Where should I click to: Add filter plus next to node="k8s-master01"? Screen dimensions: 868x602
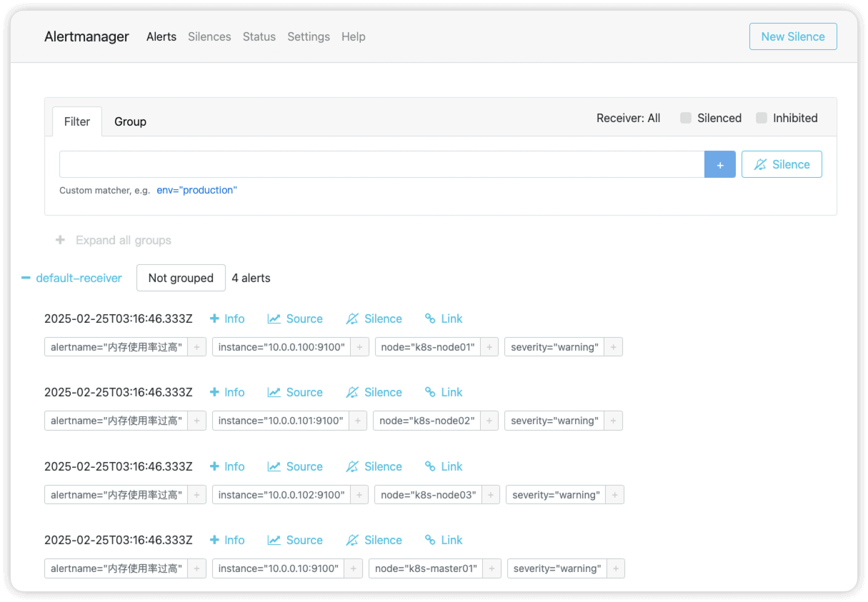coord(492,568)
